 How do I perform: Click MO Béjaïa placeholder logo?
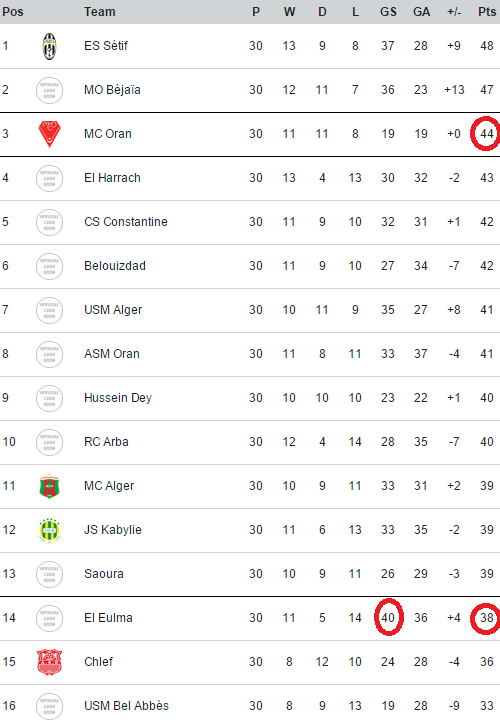(49, 90)
